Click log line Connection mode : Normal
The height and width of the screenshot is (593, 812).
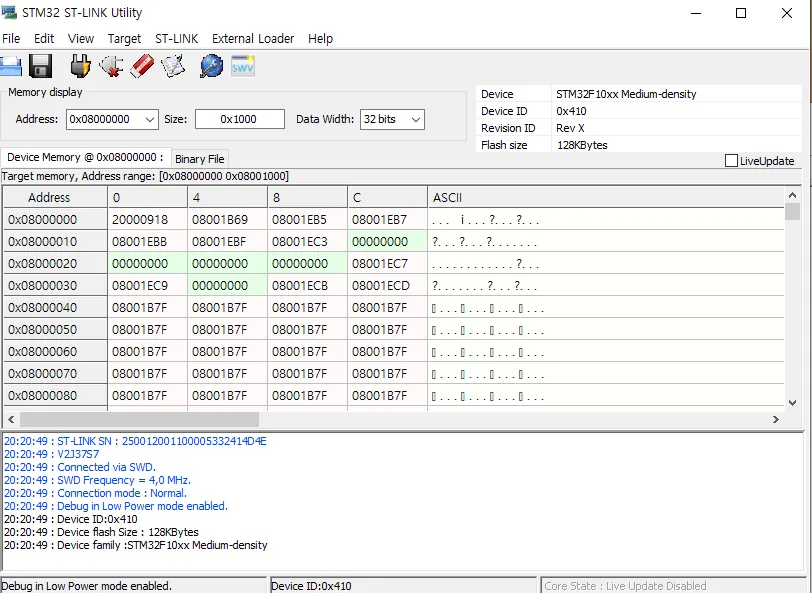95,493
